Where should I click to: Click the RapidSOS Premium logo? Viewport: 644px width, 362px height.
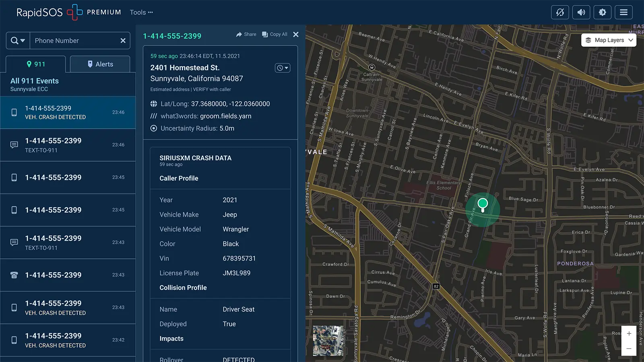(x=68, y=12)
